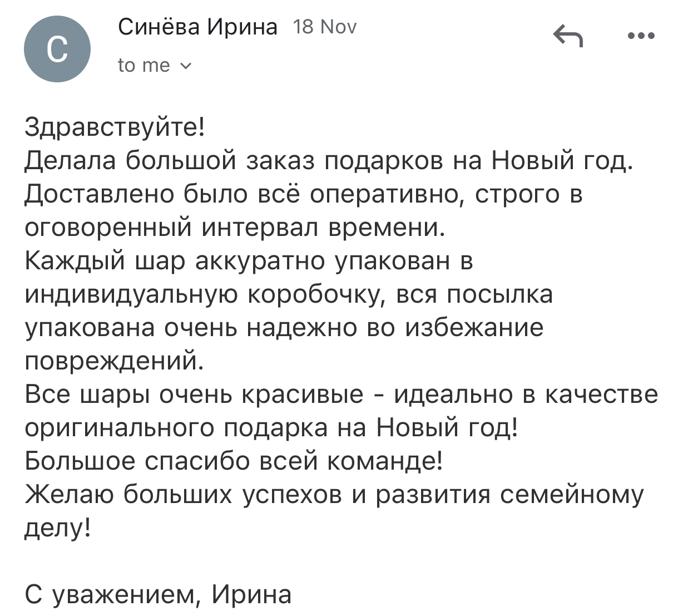688x616 pixels.
Task: Click the line starting "Доставлено было всё оперативно"
Action: (304, 195)
